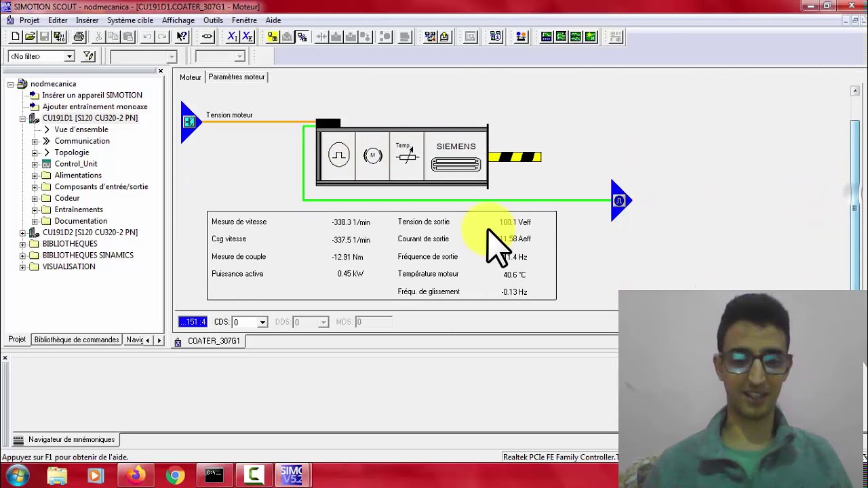Click the yellow upload arrow toolbar icon
Viewport: 868px width, 488px height.
[444, 37]
